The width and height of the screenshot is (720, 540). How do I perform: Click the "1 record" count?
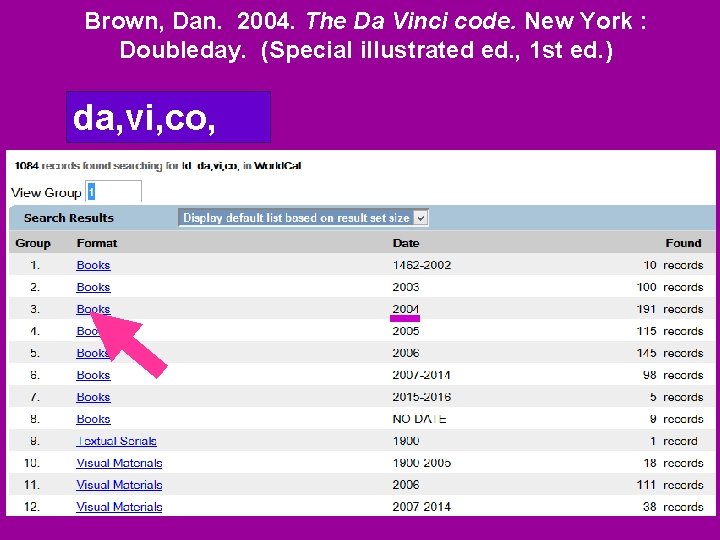pos(674,441)
